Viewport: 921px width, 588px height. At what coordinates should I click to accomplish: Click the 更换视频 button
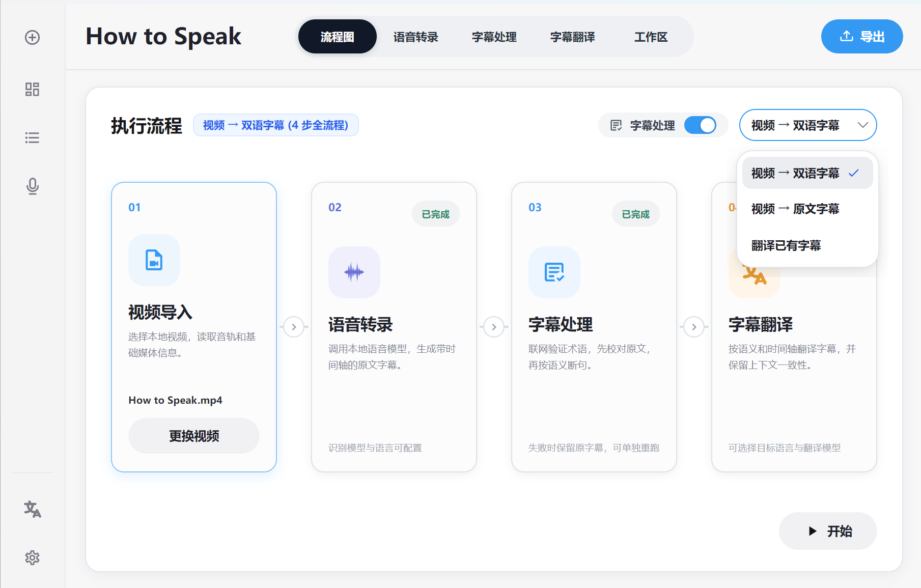(x=194, y=436)
